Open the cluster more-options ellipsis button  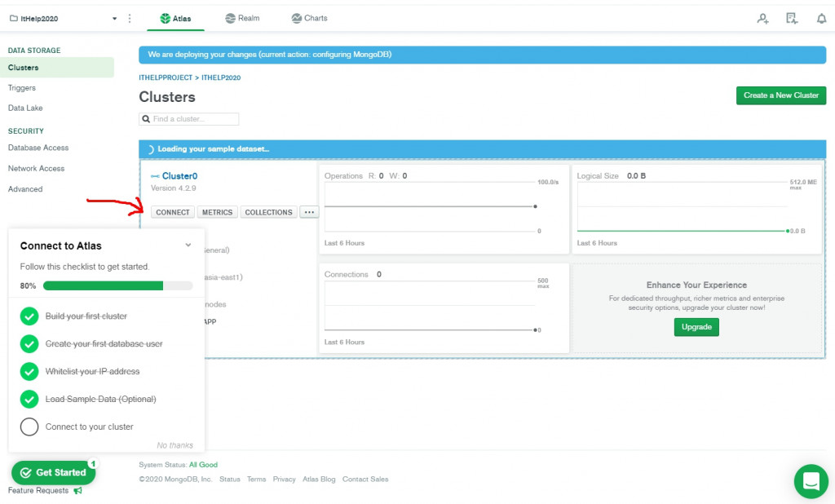(x=309, y=212)
